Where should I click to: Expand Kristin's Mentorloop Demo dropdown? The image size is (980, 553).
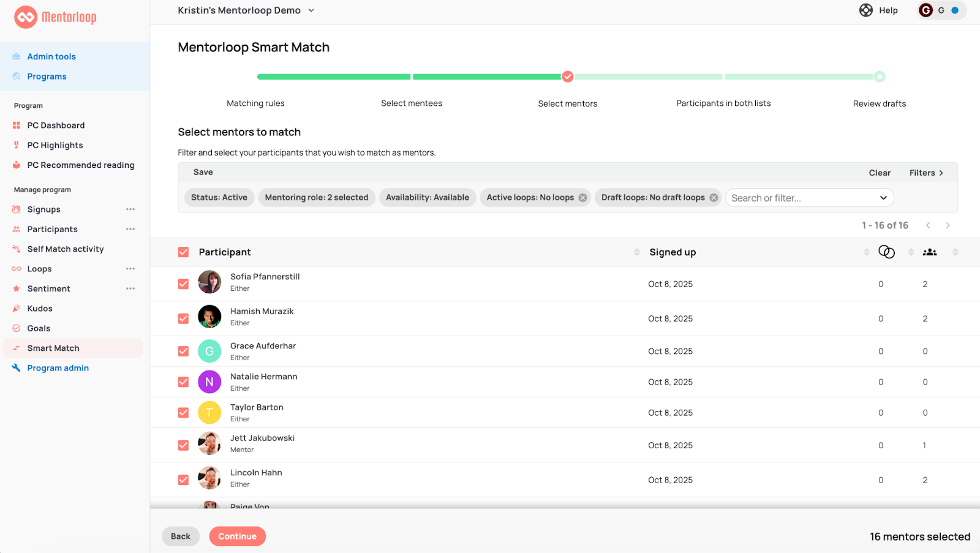311,10
